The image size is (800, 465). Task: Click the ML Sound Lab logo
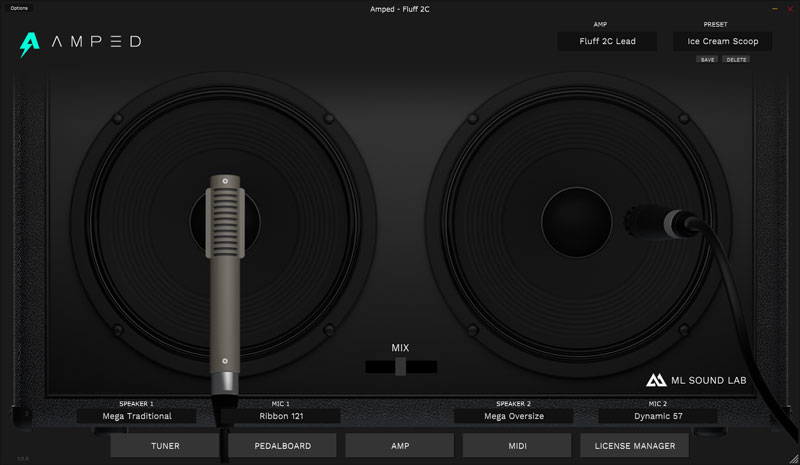click(696, 380)
